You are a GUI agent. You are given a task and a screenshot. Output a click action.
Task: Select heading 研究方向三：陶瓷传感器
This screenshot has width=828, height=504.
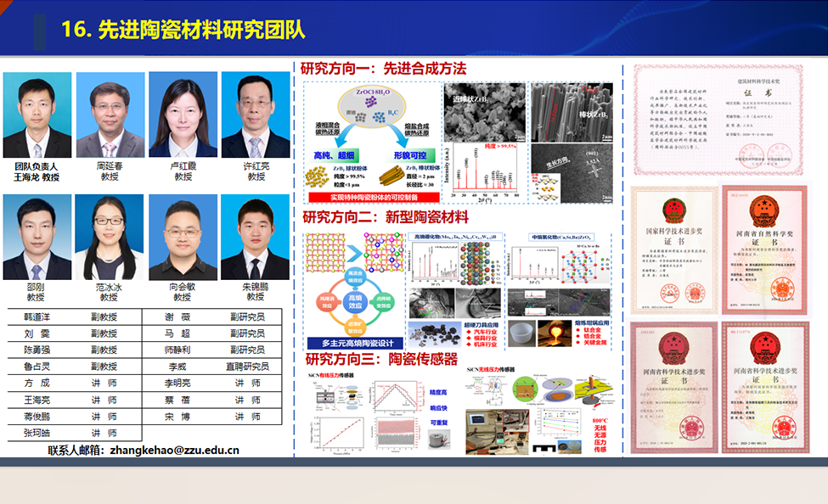381,360
